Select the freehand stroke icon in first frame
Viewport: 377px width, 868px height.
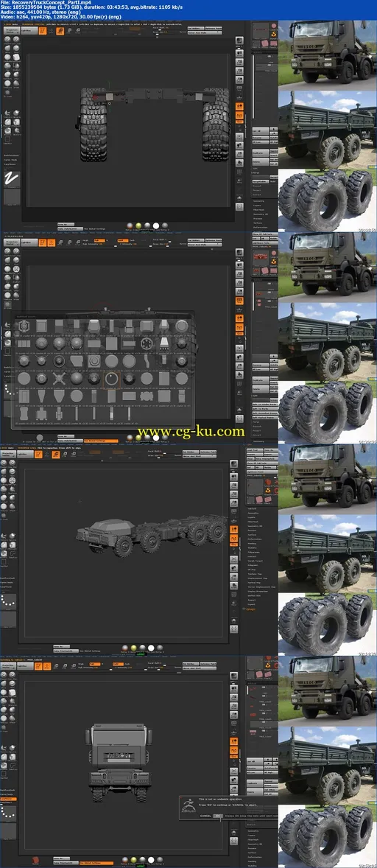coord(10,179)
